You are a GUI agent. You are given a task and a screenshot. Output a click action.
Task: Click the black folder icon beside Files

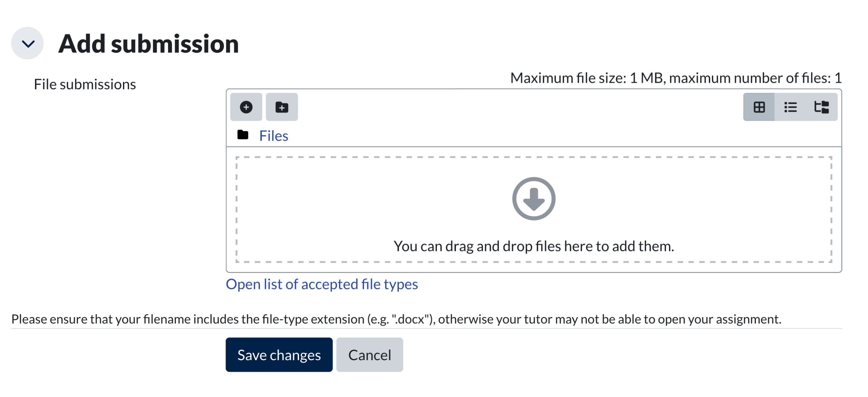243,135
